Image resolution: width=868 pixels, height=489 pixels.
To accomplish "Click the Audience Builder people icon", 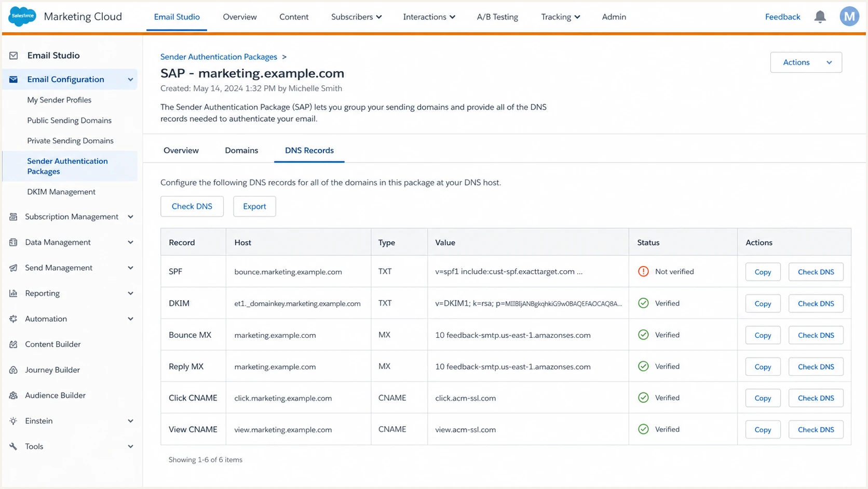I will pos(13,395).
